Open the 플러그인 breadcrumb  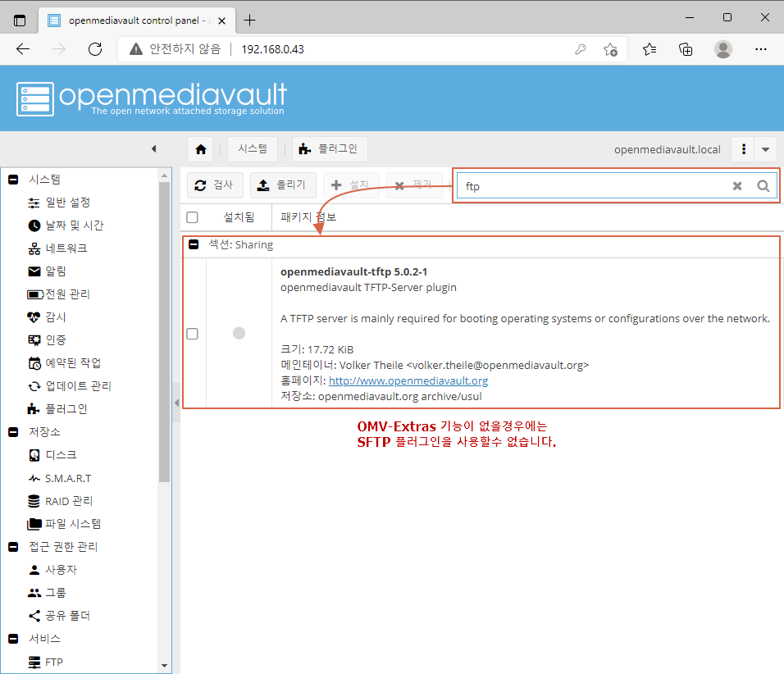tap(330, 149)
